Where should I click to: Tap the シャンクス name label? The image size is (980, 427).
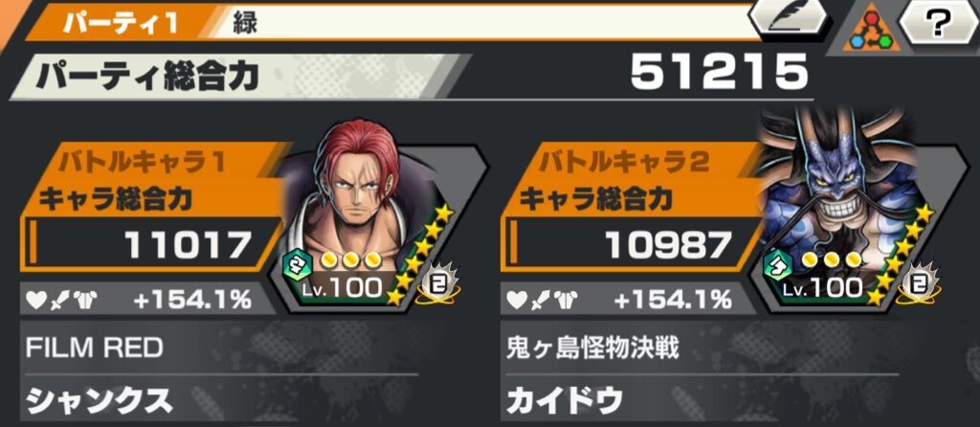tap(100, 400)
